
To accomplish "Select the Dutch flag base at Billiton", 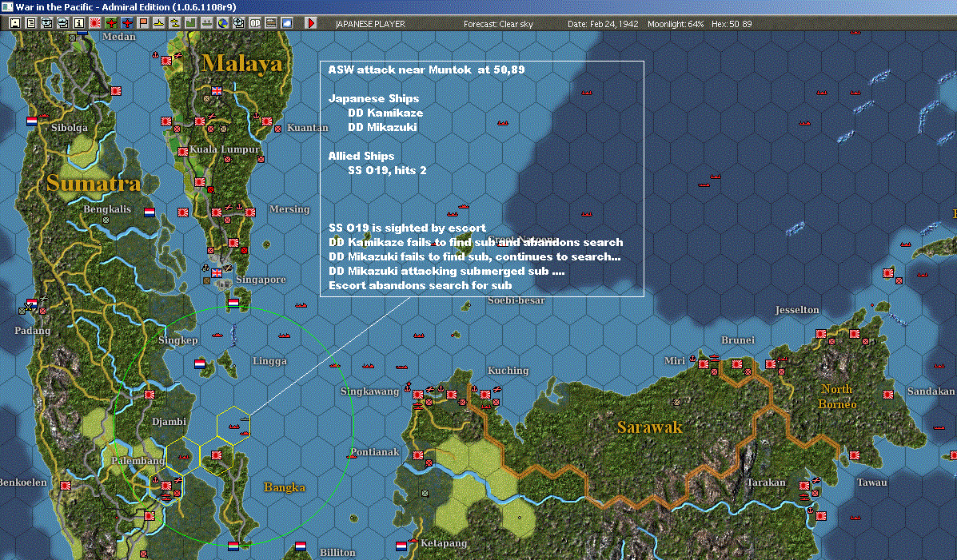I will point(301,546).
